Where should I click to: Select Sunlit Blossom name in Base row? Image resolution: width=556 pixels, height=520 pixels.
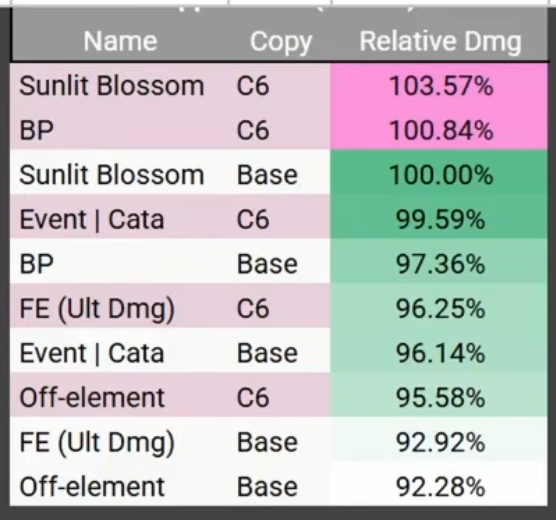pyautogui.click(x=112, y=175)
